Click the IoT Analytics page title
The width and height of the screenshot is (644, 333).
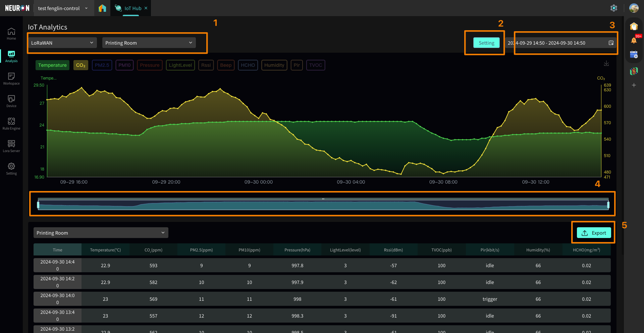point(47,27)
